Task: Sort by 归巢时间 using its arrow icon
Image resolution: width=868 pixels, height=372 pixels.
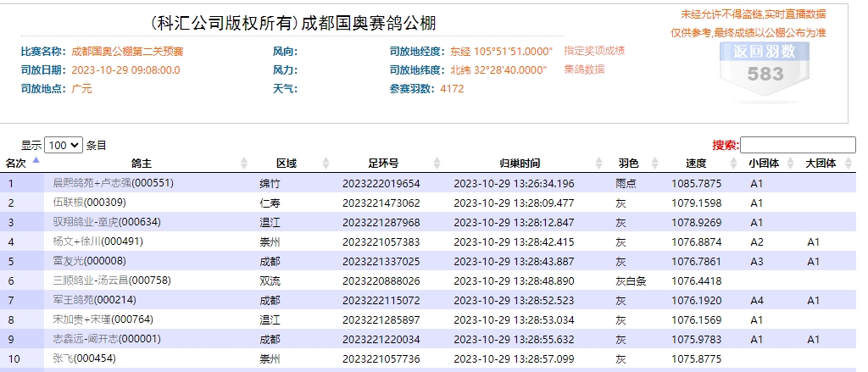Action: [601, 164]
